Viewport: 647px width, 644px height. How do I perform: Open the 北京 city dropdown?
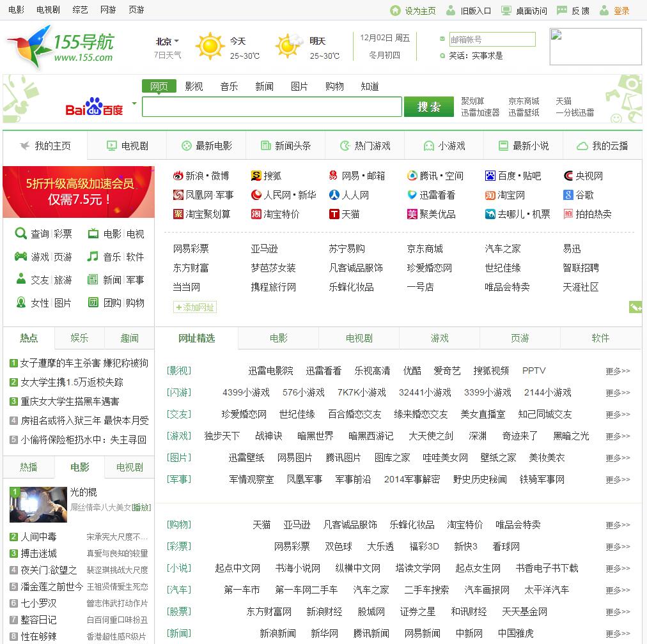pyautogui.click(x=167, y=42)
